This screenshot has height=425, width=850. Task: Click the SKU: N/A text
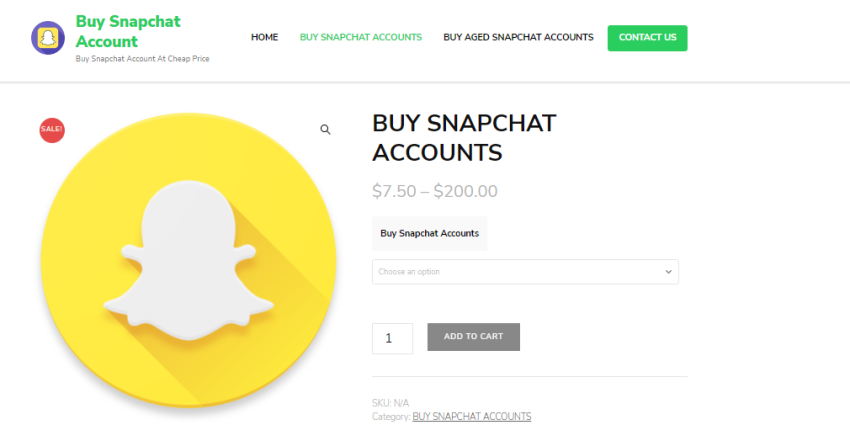click(390, 403)
